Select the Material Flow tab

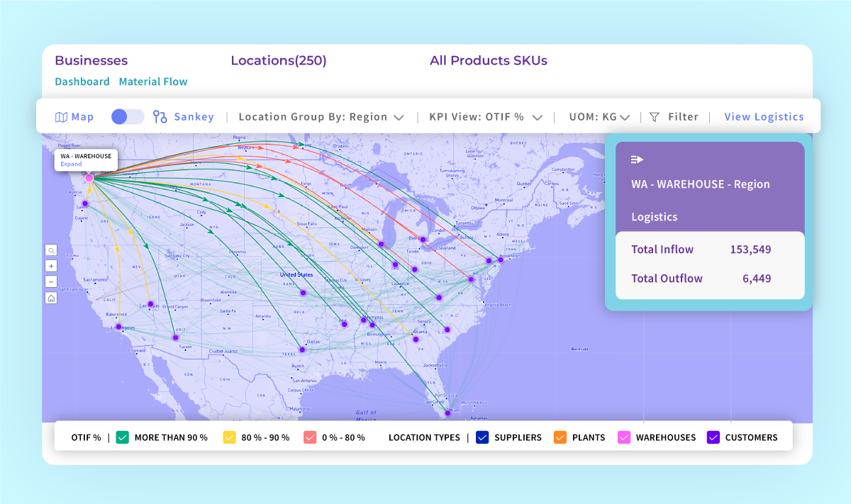tap(153, 82)
